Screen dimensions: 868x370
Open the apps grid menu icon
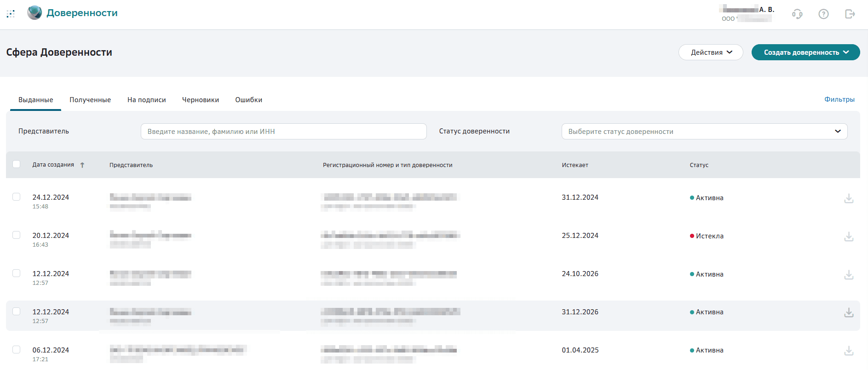(11, 14)
